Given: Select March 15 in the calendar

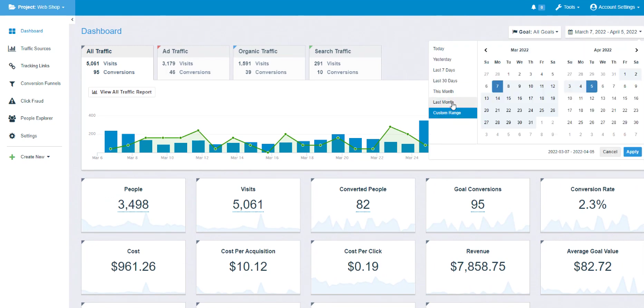Looking at the screenshot, I should (x=509, y=98).
